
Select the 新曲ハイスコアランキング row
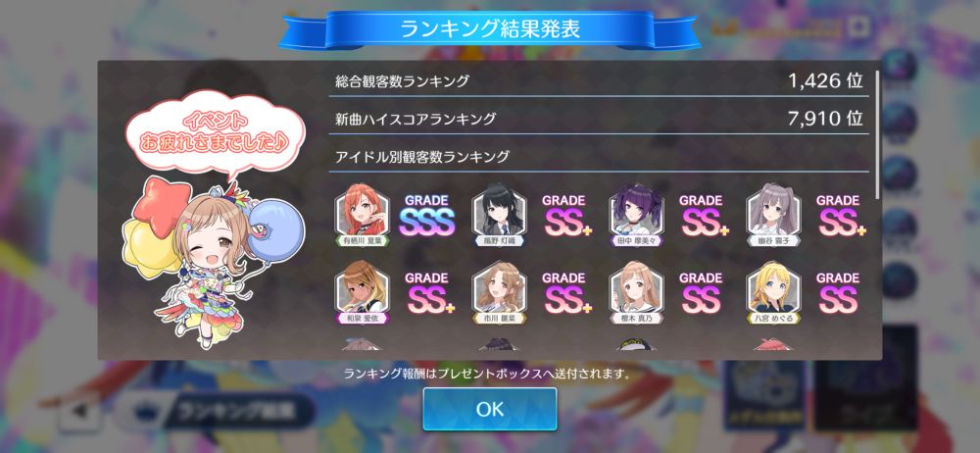(x=599, y=119)
